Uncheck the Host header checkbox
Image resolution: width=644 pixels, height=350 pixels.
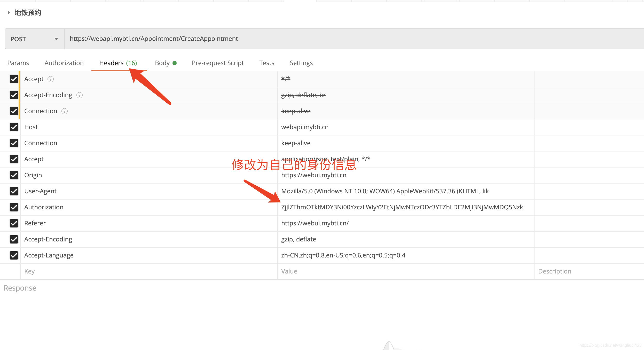[14, 127]
